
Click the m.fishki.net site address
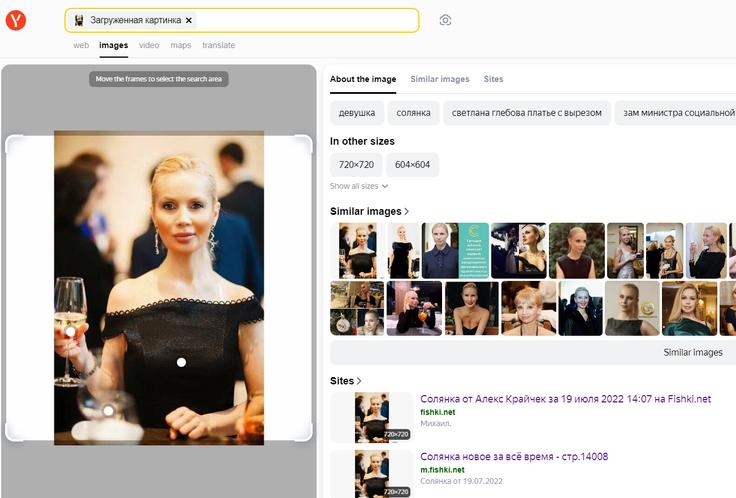pos(442,470)
